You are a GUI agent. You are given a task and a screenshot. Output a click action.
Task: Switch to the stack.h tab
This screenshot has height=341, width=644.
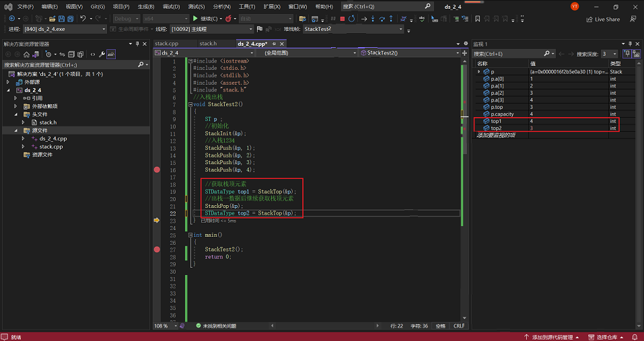coord(208,44)
